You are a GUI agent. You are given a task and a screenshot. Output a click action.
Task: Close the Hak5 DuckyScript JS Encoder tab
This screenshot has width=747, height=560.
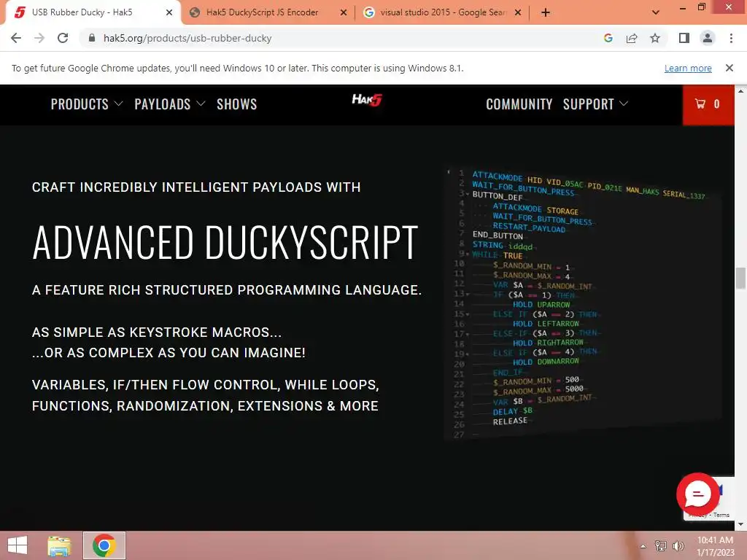point(344,13)
